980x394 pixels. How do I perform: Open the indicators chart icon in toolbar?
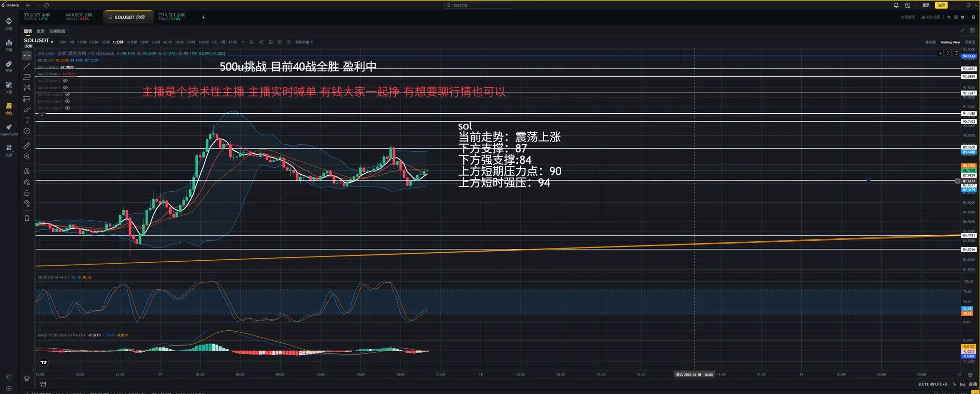point(252,42)
